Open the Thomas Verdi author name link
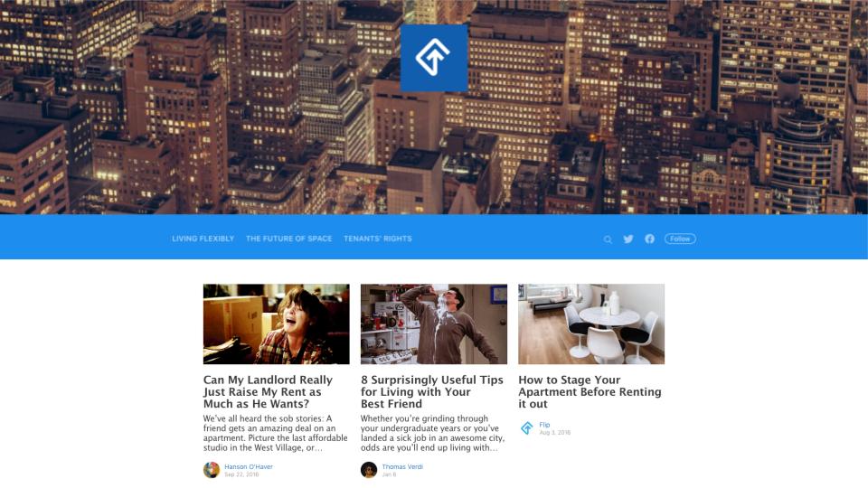 [402, 466]
